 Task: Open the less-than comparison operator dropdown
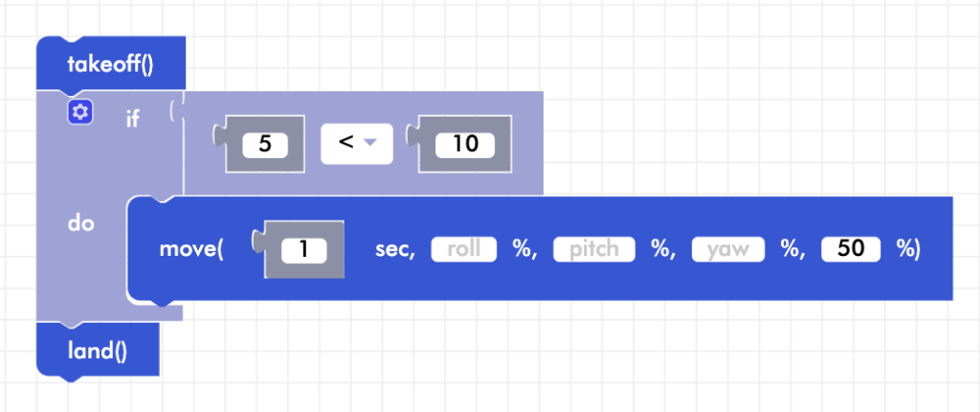pos(358,143)
